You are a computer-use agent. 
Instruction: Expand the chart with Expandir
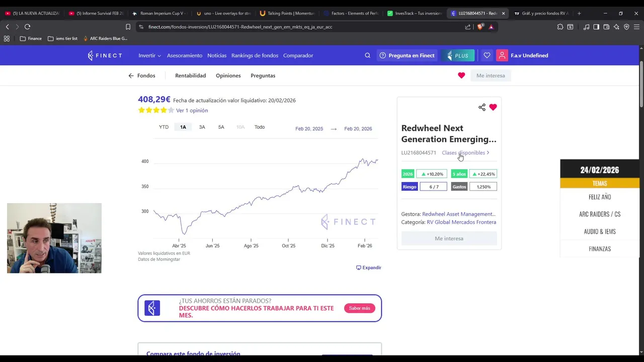click(x=369, y=267)
